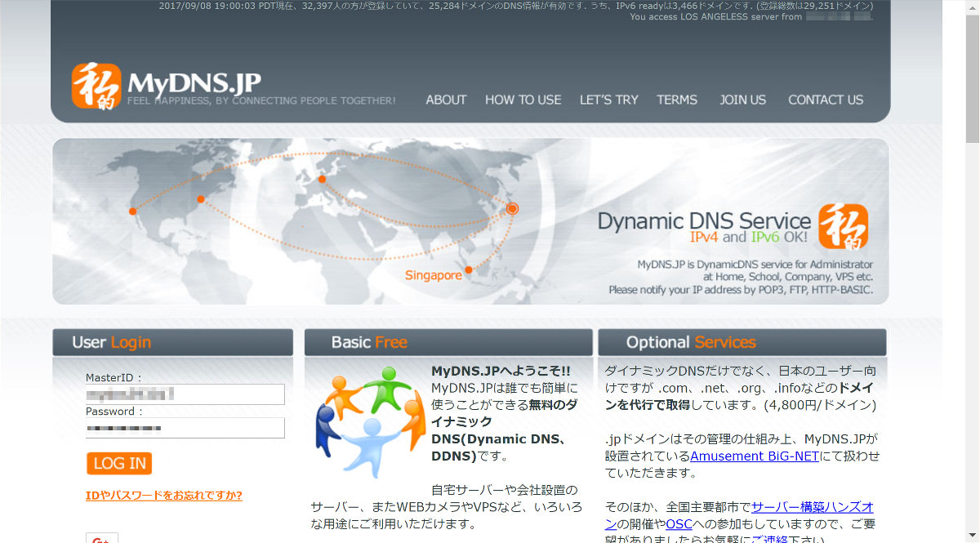Viewport: 980px width, 543px height.
Task: Click the orange MyDNS.JP logo in the header
Action: click(x=96, y=86)
